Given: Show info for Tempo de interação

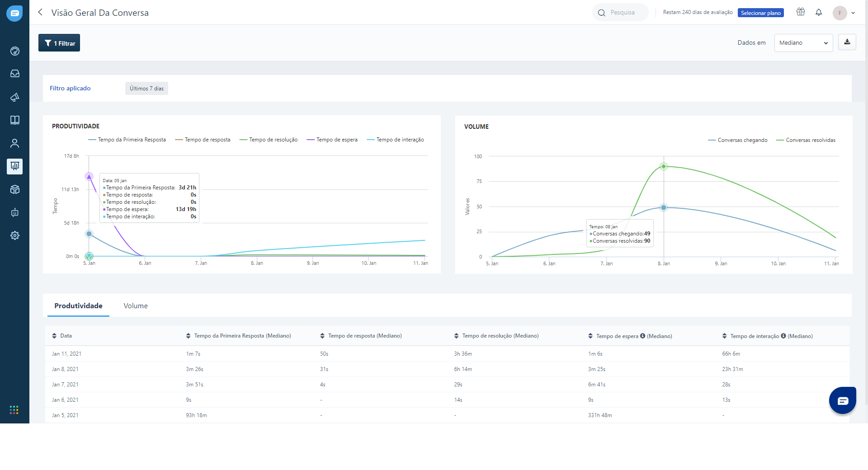Looking at the screenshot, I should click(783, 336).
